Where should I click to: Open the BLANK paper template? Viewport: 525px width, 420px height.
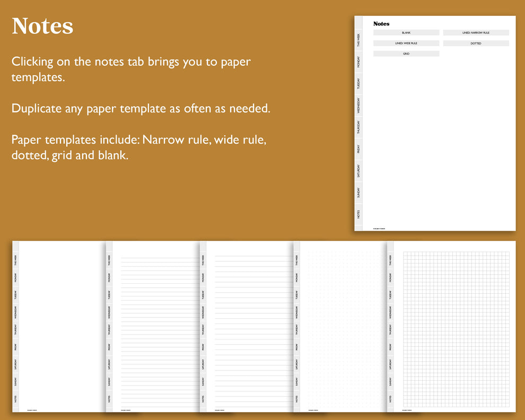click(x=406, y=32)
